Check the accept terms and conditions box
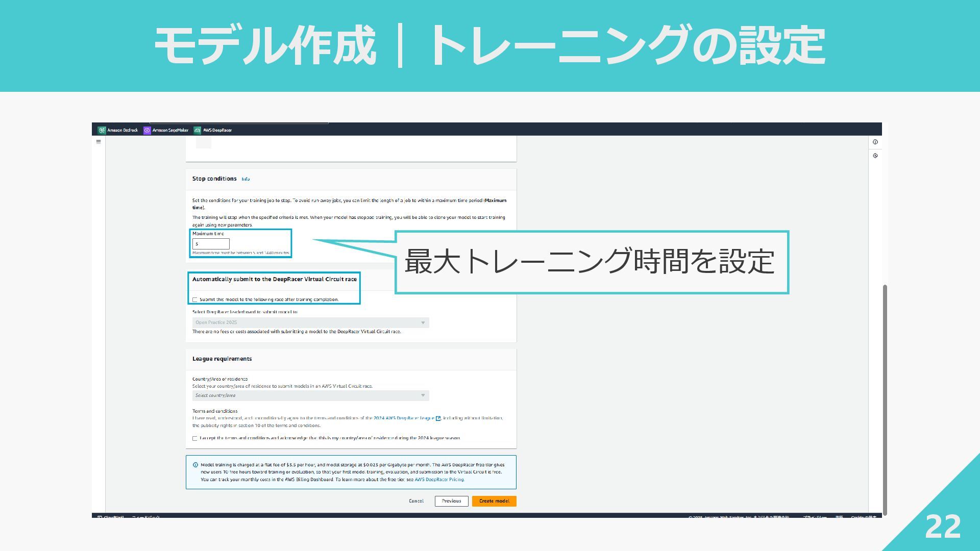980x551 pixels. 195,438
